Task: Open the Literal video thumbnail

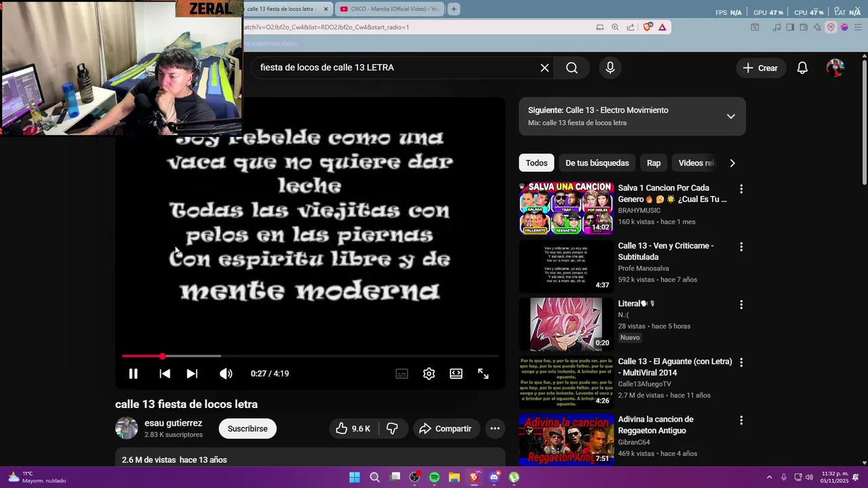Action: [566, 323]
